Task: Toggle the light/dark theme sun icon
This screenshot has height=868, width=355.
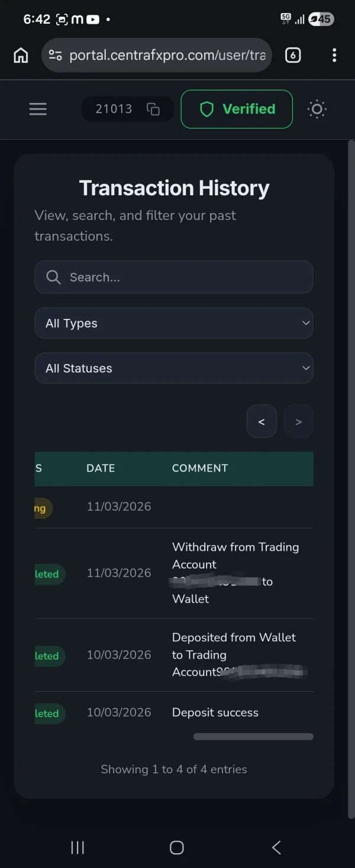Action: click(x=317, y=109)
